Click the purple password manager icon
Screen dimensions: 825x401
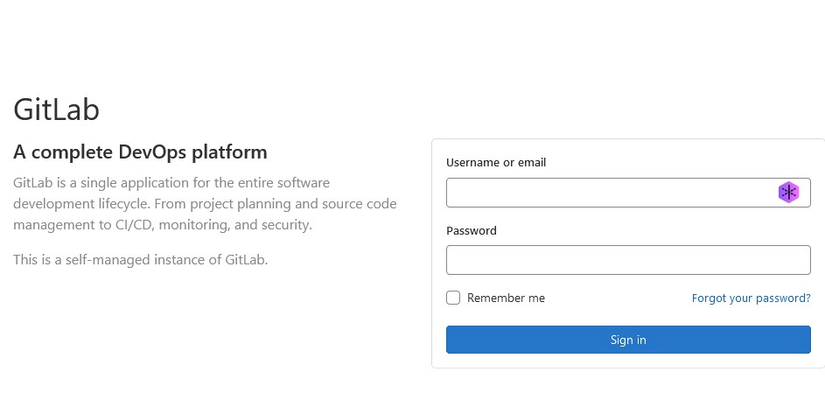(789, 193)
